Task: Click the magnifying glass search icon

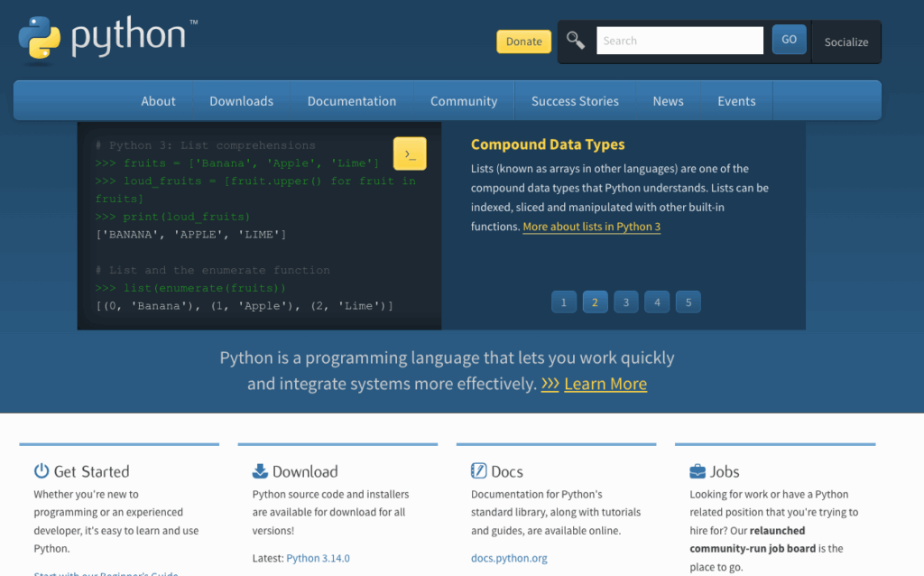Action: click(x=575, y=40)
